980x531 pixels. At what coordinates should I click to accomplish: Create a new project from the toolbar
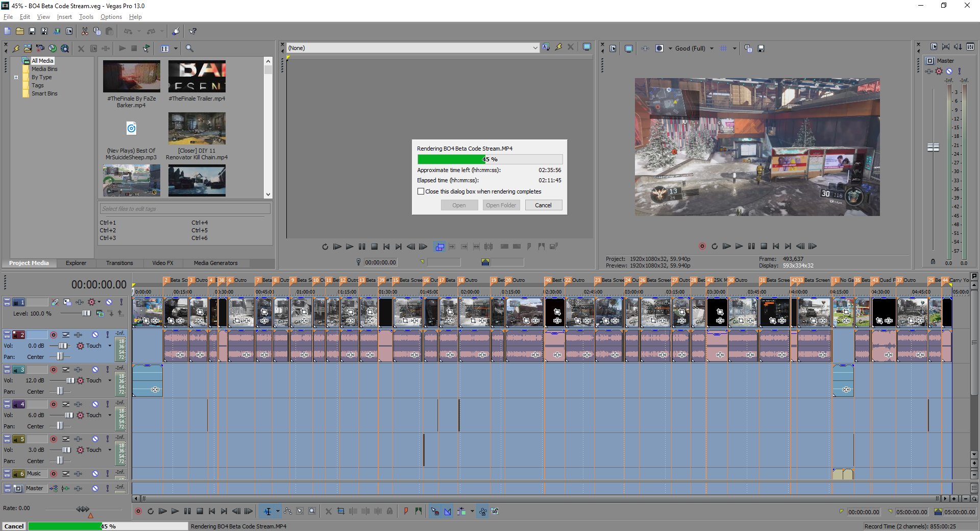7,31
